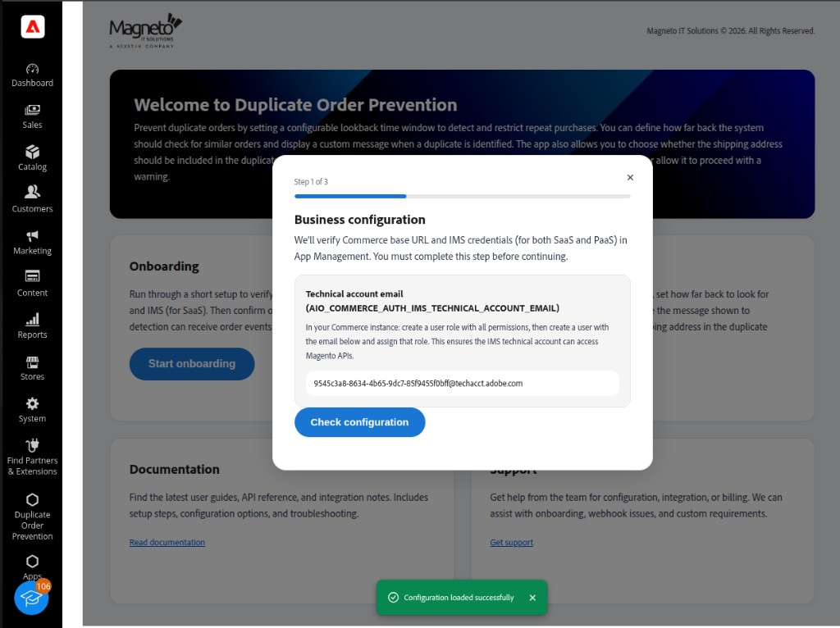Open the Stores sidebar menu
The height and width of the screenshot is (628, 840).
pyautogui.click(x=32, y=368)
